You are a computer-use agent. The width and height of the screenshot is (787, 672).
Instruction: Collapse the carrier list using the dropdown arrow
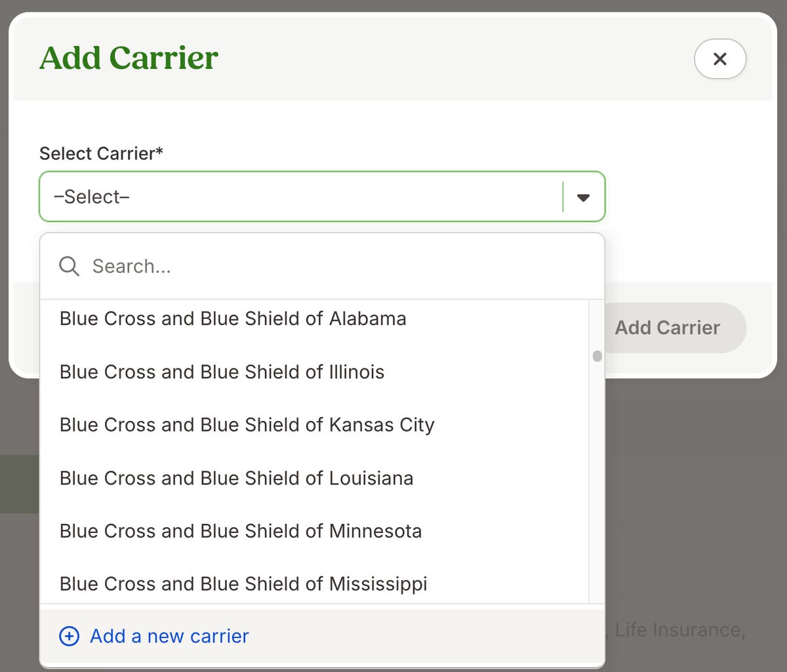(582, 196)
